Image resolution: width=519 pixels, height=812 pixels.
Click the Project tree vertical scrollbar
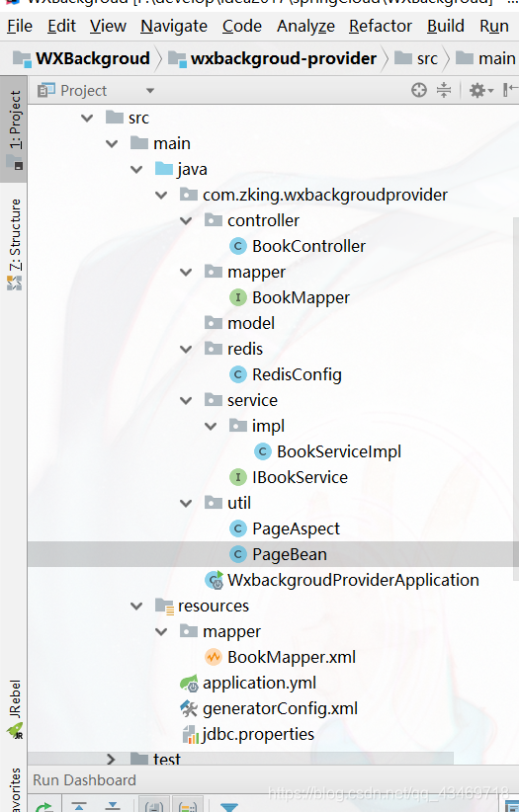click(x=515, y=399)
